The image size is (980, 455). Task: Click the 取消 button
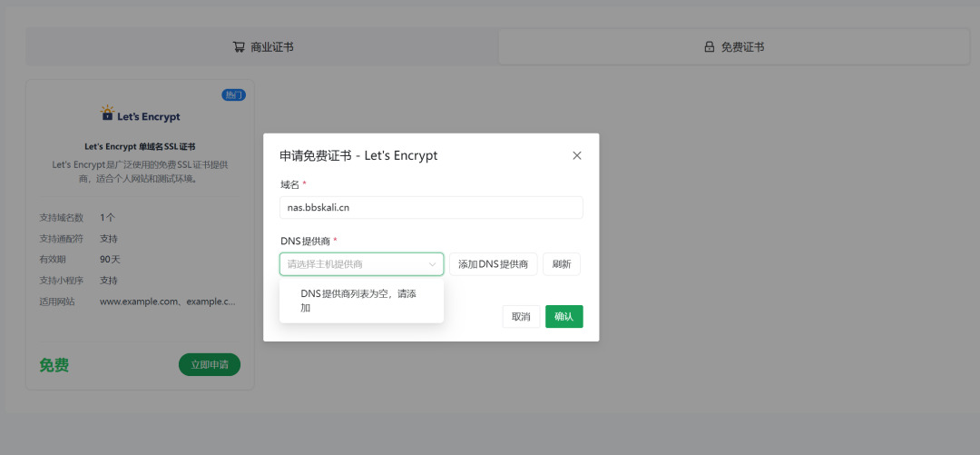tap(521, 317)
